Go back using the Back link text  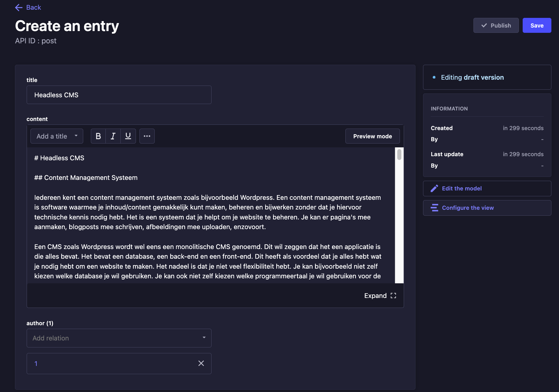click(33, 7)
